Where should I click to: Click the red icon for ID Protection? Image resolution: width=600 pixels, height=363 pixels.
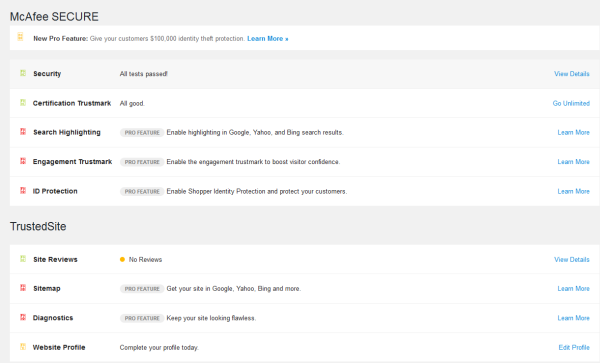tap(23, 190)
